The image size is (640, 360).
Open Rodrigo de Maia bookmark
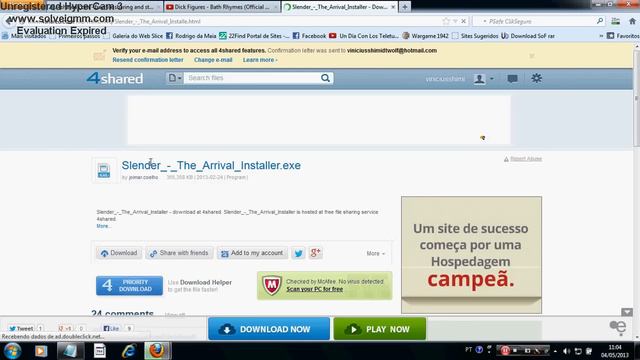(191, 36)
